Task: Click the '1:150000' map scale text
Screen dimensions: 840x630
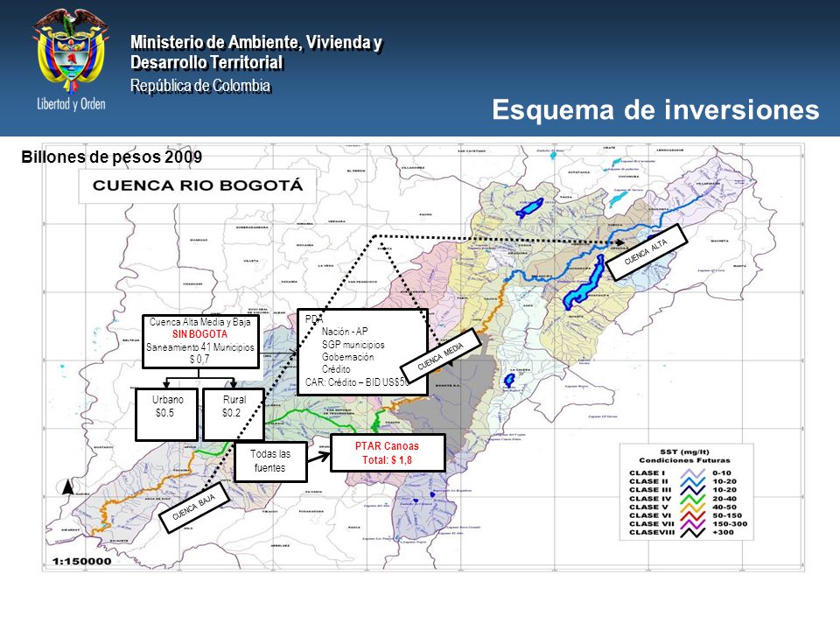Action: point(82,562)
